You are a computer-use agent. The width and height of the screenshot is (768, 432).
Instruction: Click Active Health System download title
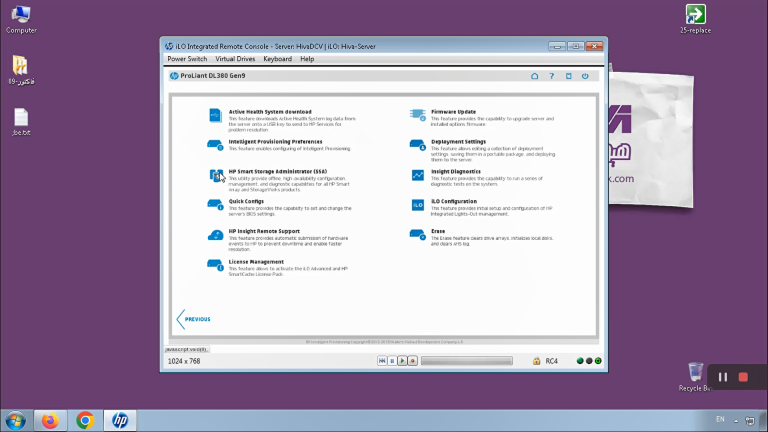270,112
